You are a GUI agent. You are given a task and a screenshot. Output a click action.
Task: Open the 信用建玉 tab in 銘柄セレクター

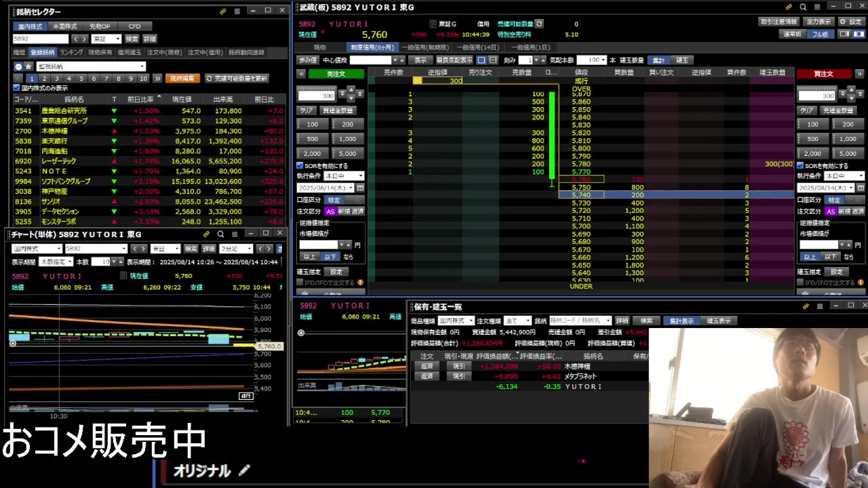click(130, 52)
